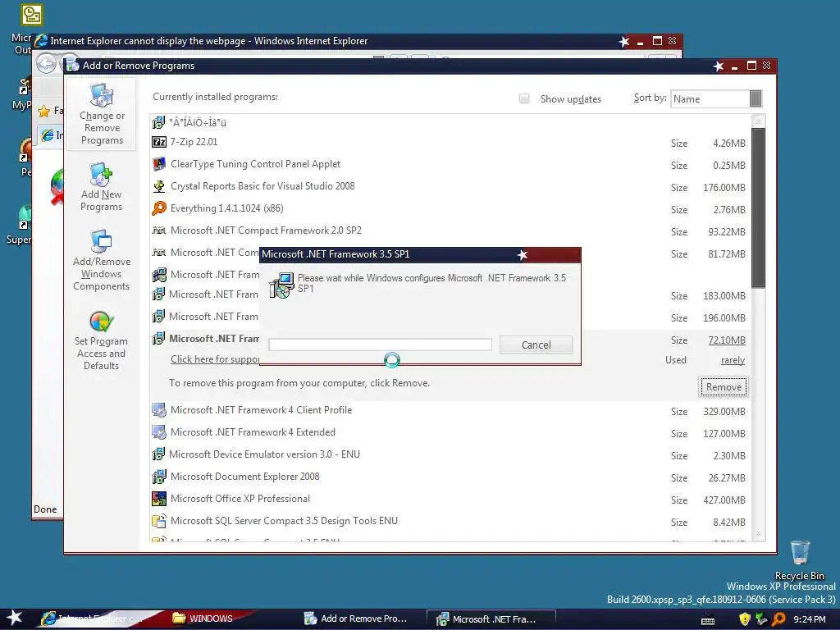Click here for support information link
Image resolution: width=840 pixels, height=630 pixels.
coord(215,359)
